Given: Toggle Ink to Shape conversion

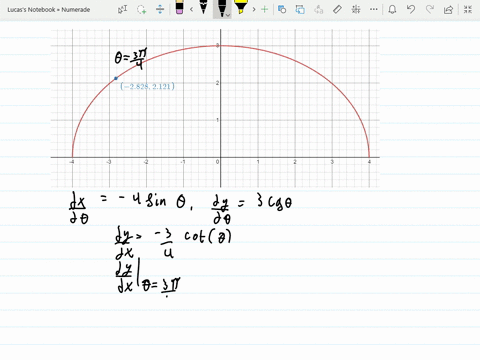Looking at the screenshot, I should click(300, 9).
